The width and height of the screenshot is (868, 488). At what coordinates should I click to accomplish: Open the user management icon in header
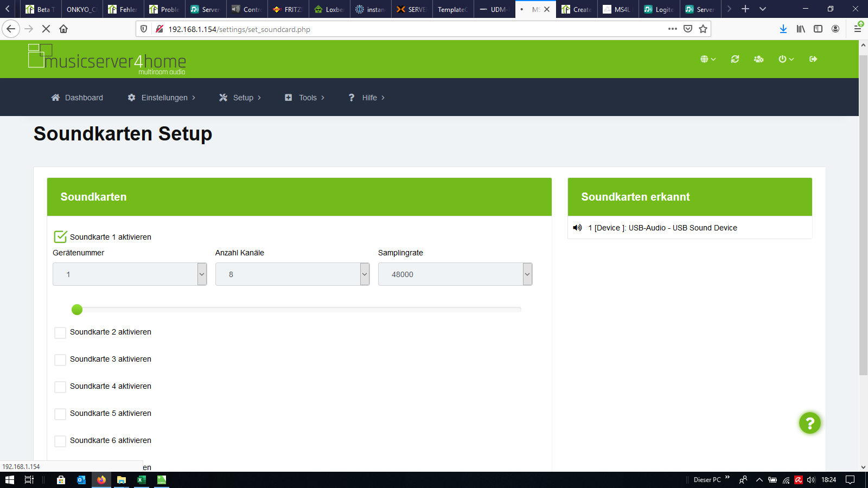point(758,59)
